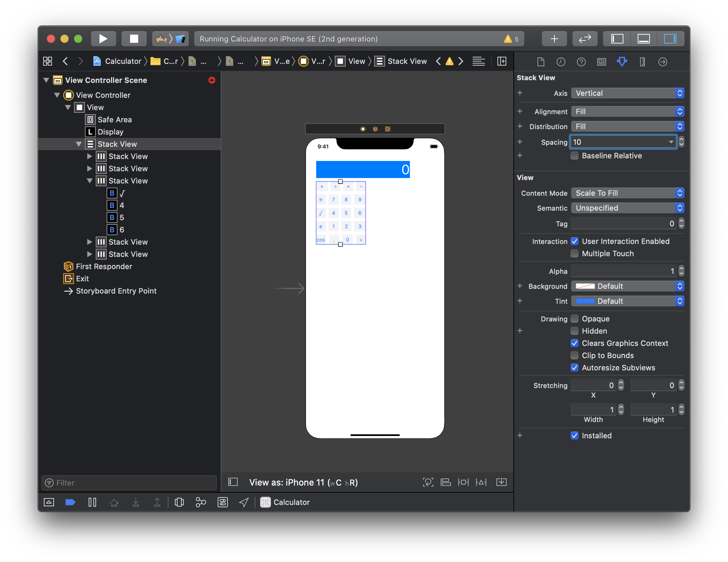Collapse the selected vertical Stack View
The height and width of the screenshot is (562, 728).
79,144
